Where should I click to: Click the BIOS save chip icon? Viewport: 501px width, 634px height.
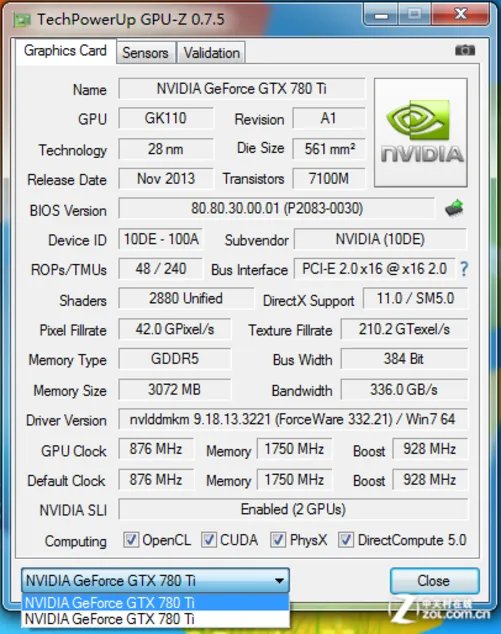(x=454, y=208)
